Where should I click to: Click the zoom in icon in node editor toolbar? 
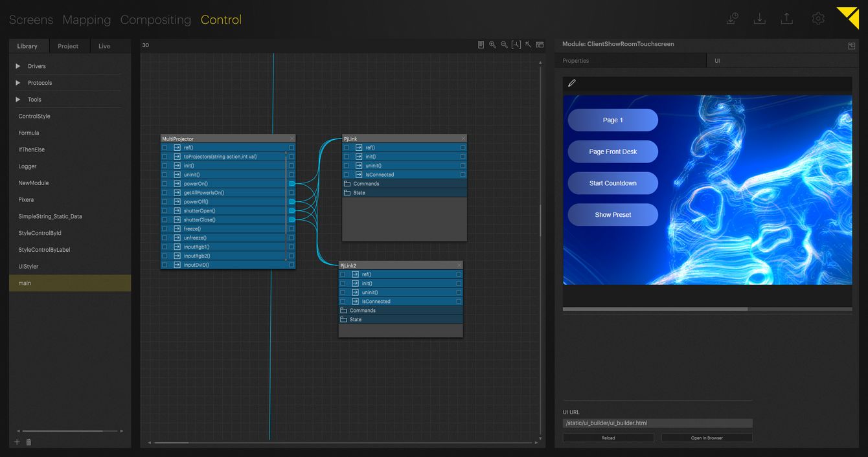coord(492,45)
